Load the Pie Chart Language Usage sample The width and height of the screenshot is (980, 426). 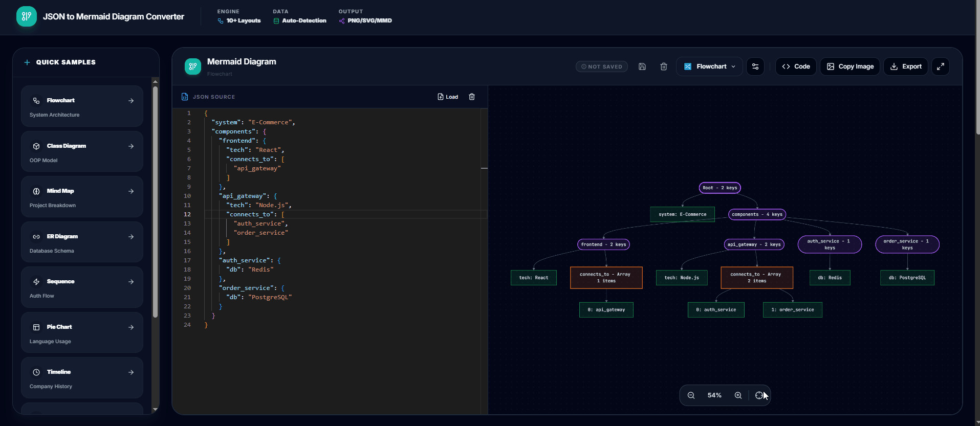(x=82, y=332)
